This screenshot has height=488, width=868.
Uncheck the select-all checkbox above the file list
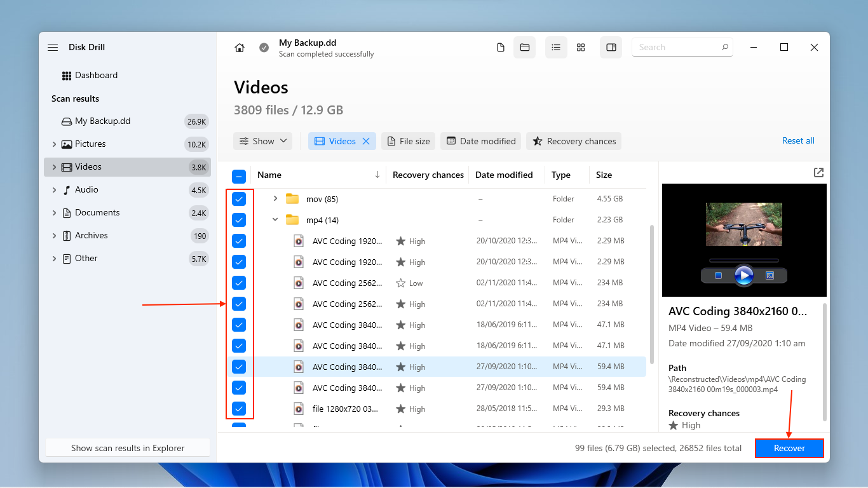pyautogui.click(x=239, y=176)
